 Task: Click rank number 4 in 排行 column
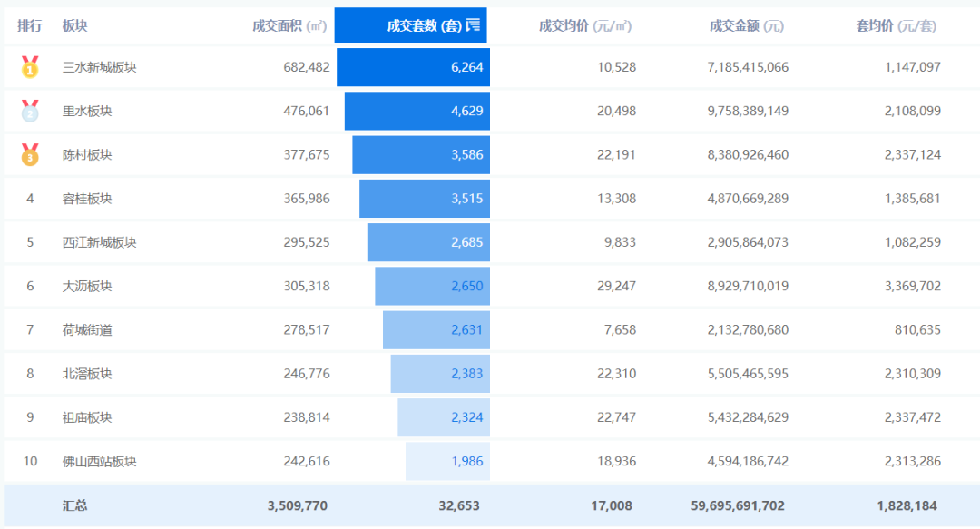tap(30, 199)
